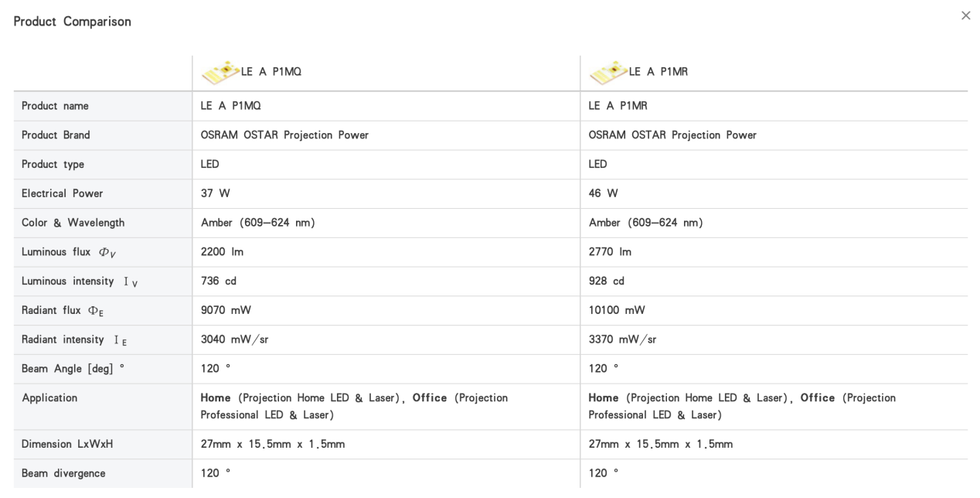Click the 9070 mW radiant flux value
Viewport: 980px width, 498px height.
[x=226, y=310]
